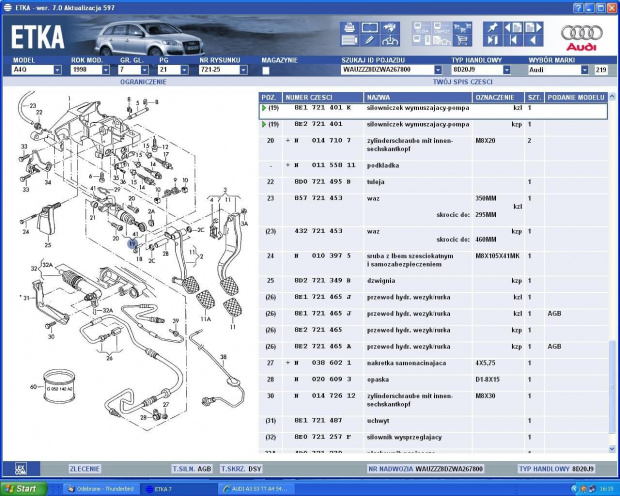Click the information figure icon
The image size is (620, 496).
point(390,40)
